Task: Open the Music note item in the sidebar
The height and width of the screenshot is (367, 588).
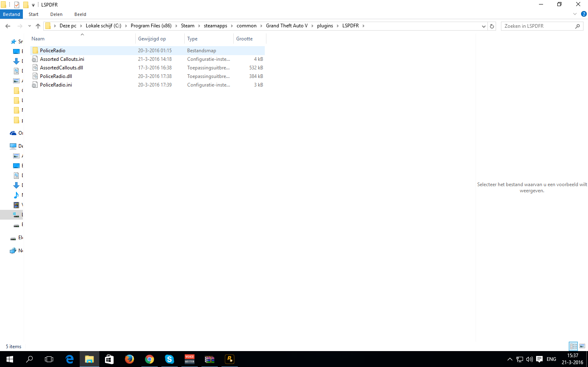Action: click(x=16, y=195)
